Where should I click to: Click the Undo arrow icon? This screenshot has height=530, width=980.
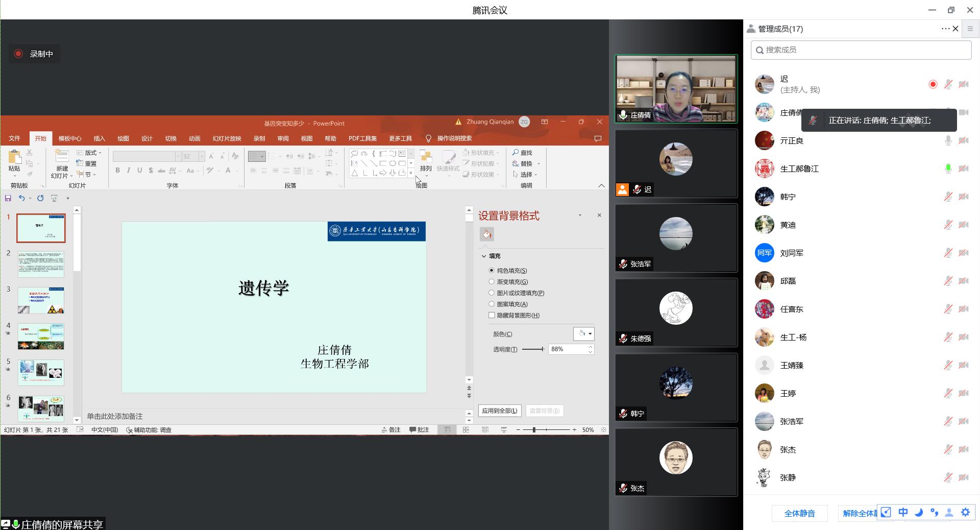tap(21, 198)
